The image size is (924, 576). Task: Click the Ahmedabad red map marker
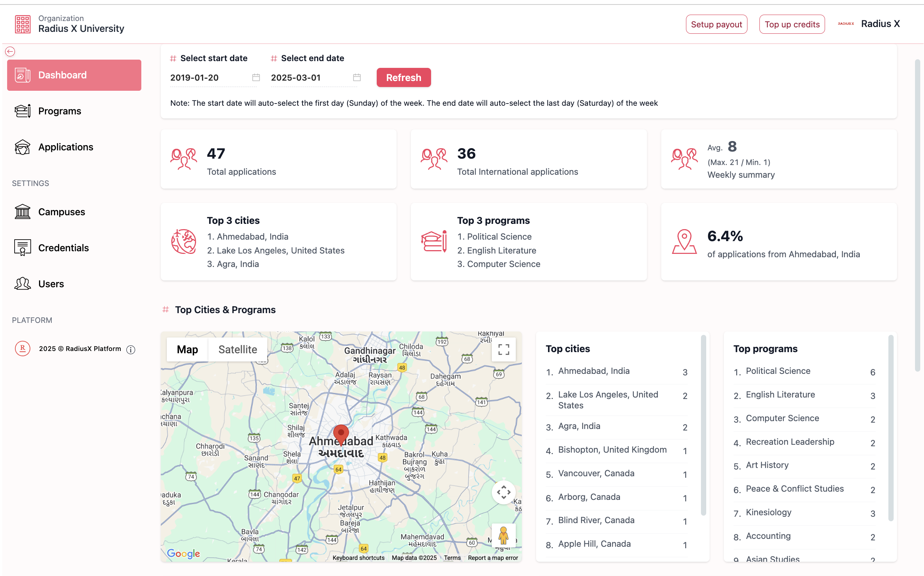(341, 433)
